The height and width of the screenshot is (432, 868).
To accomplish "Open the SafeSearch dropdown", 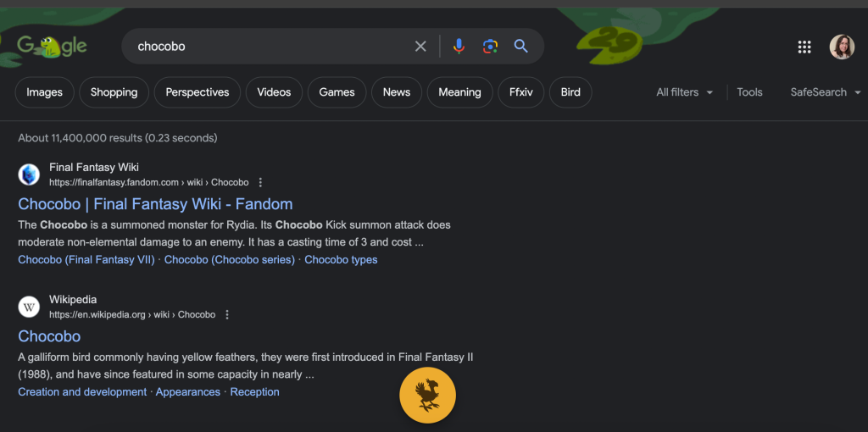I will 825,92.
